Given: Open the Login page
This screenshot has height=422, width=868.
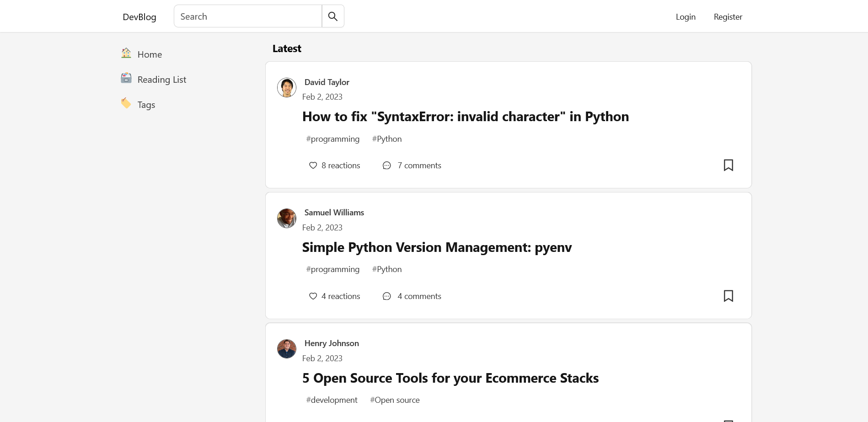Looking at the screenshot, I should pyautogui.click(x=686, y=17).
